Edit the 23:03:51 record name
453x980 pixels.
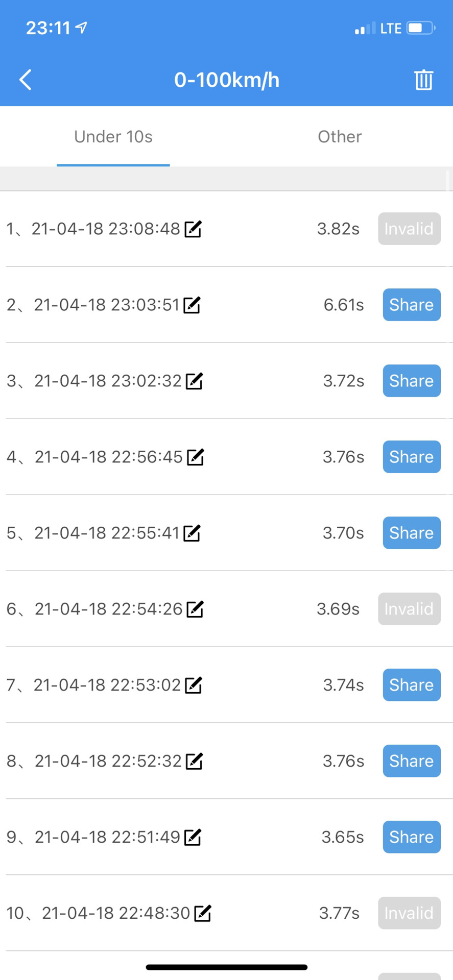pos(192,305)
